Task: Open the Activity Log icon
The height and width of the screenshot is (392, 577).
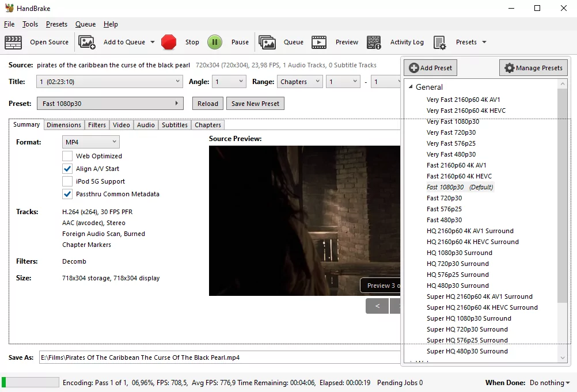Action: point(374,42)
